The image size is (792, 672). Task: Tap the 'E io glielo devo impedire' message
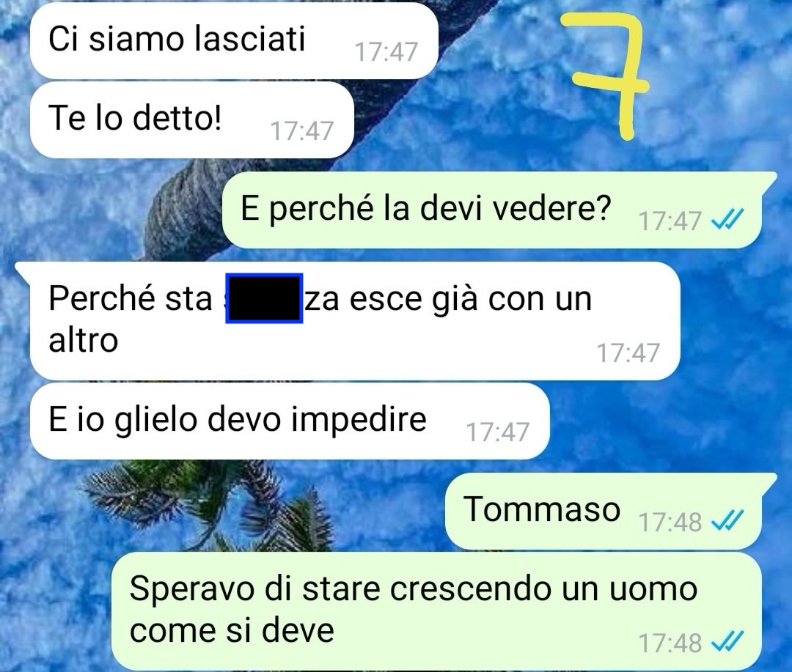[x=290, y=421]
